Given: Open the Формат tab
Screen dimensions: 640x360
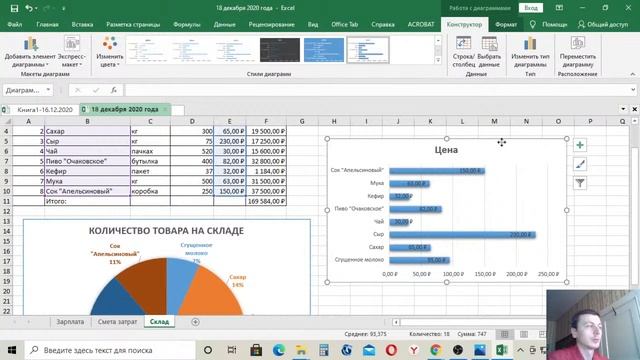Looking at the screenshot, I should 506,24.
